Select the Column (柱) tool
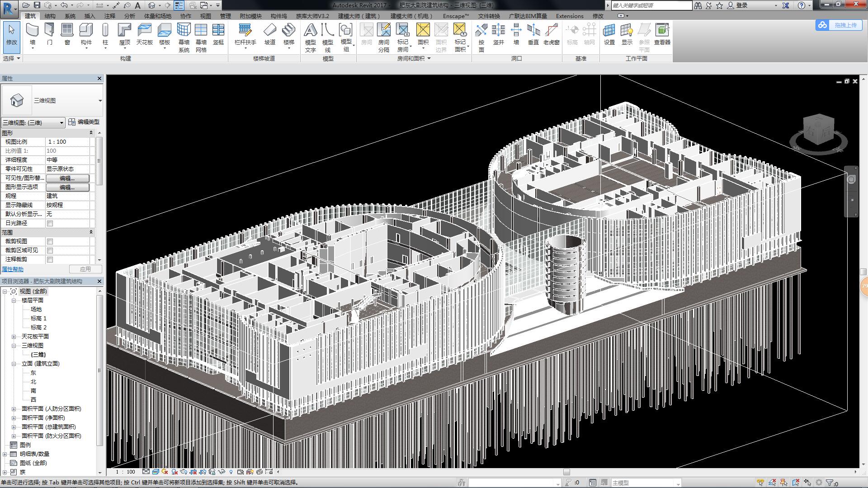 pyautogui.click(x=105, y=35)
